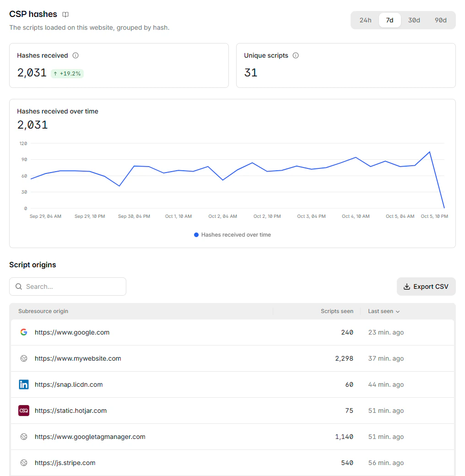The height and width of the screenshot is (476, 465).
Task: Sort table by Scripts seen header
Action: (x=337, y=311)
